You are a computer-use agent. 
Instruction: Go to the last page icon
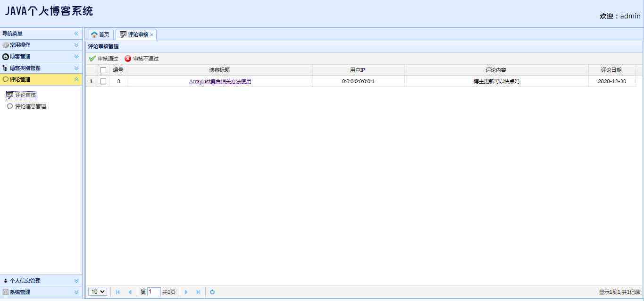click(x=198, y=292)
